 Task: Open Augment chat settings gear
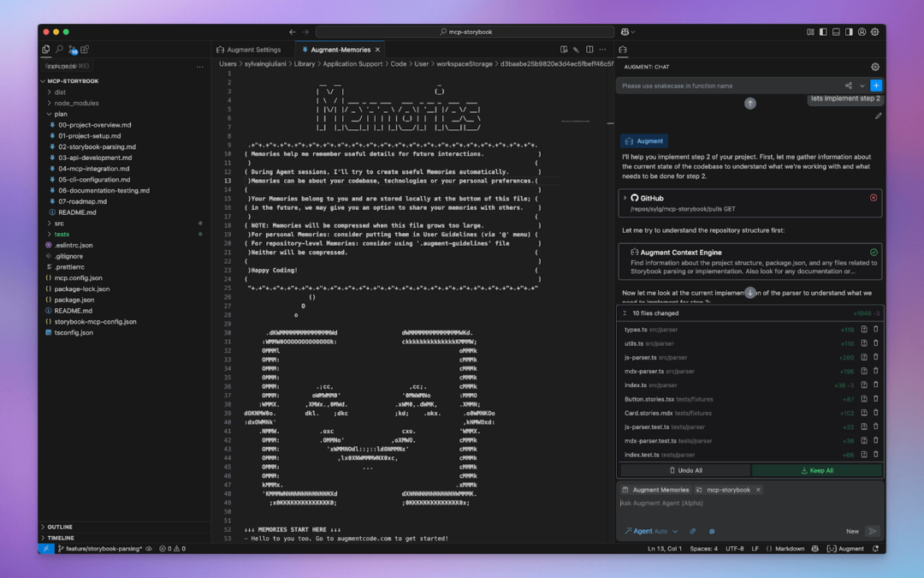(875, 67)
